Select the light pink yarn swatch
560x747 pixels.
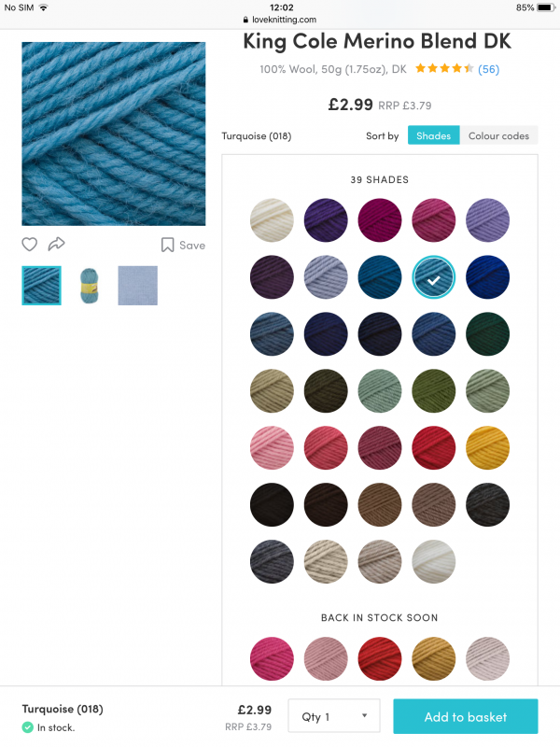(x=272, y=447)
